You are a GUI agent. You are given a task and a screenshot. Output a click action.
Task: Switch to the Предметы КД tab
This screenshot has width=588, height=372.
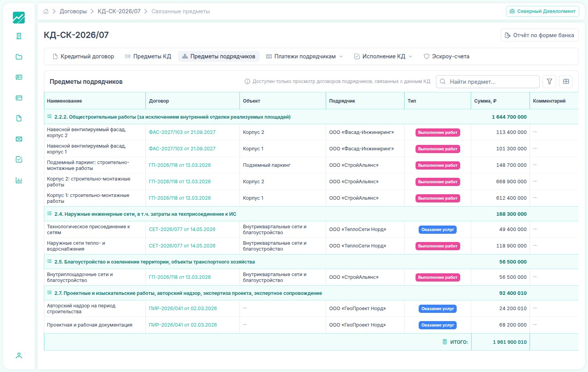(148, 56)
